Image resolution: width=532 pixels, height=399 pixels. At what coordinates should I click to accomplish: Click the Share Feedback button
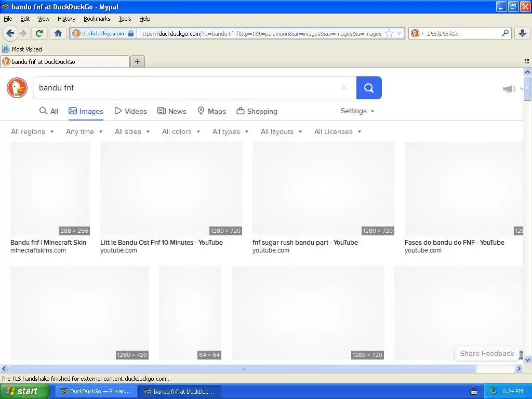(487, 353)
